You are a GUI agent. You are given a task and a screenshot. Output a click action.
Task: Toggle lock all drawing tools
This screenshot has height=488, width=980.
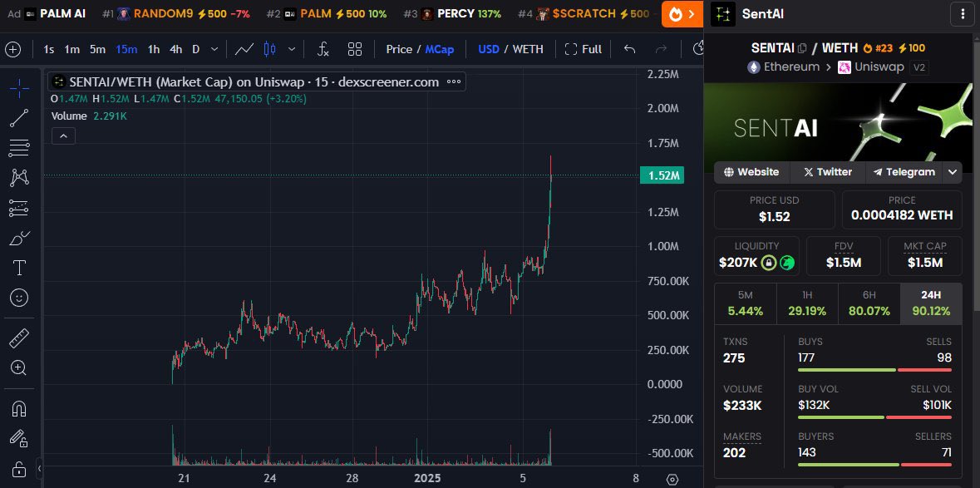coord(19,469)
